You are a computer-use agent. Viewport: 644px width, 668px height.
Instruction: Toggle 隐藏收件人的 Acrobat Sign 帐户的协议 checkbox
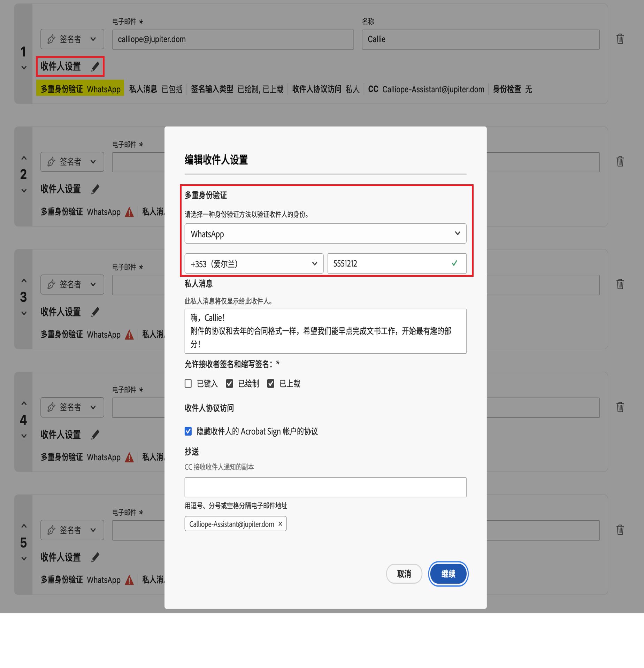point(188,431)
